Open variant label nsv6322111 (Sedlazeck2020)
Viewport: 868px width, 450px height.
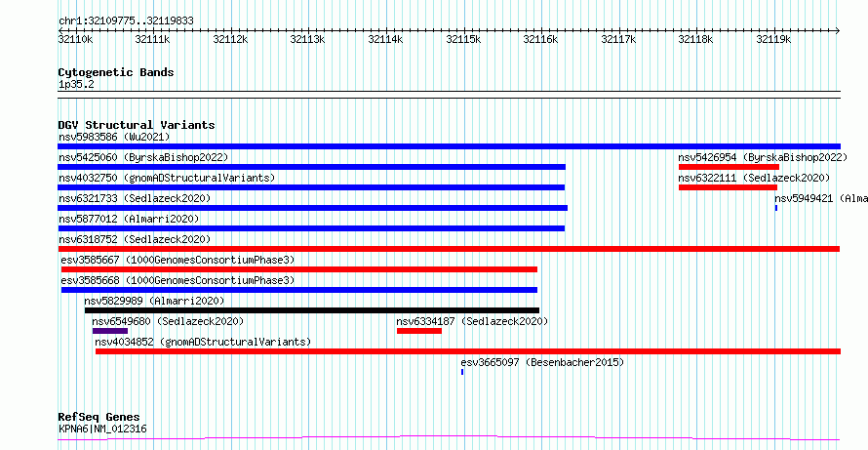coord(754,178)
